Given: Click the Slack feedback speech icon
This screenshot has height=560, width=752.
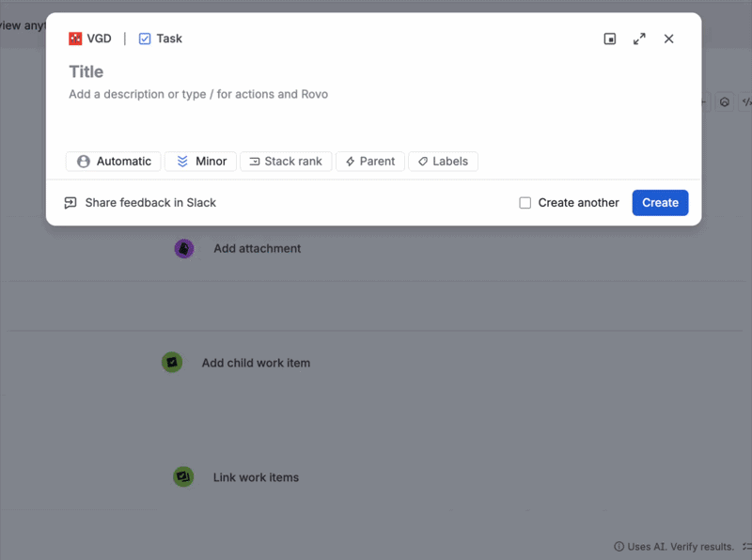Looking at the screenshot, I should coord(70,203).
